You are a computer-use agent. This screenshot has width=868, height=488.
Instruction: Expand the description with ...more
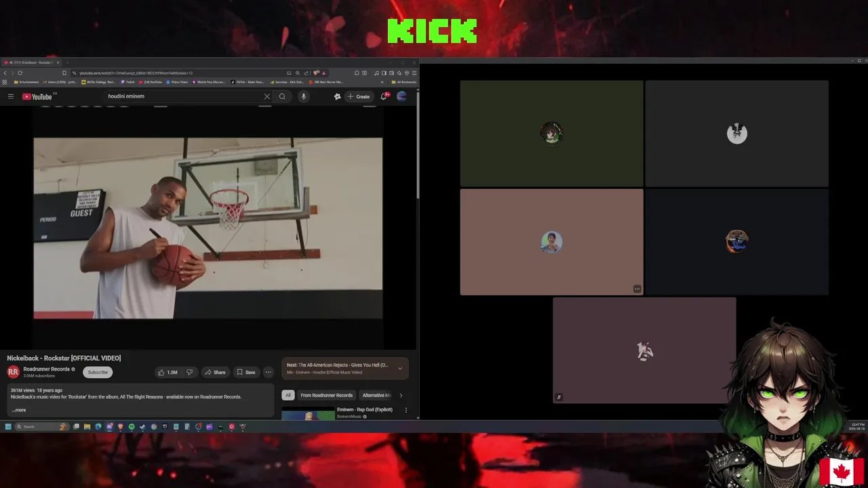click(19, 410)
